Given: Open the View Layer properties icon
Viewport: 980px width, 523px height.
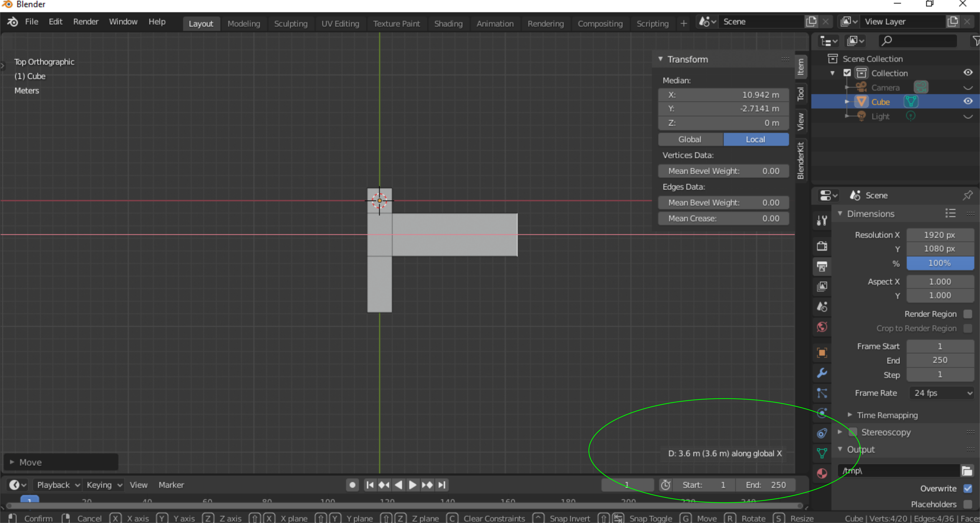Looking at the screenshot, I should (822, 286).
